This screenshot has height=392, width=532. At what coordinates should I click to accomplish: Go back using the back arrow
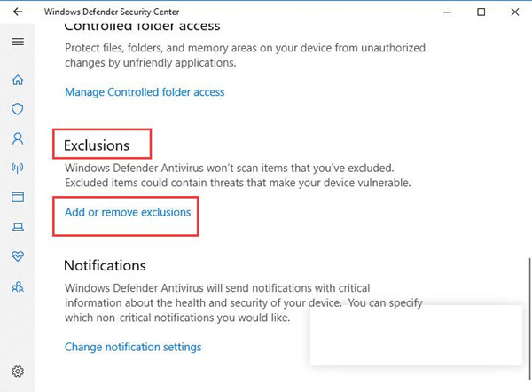click(x=18, y=12)
